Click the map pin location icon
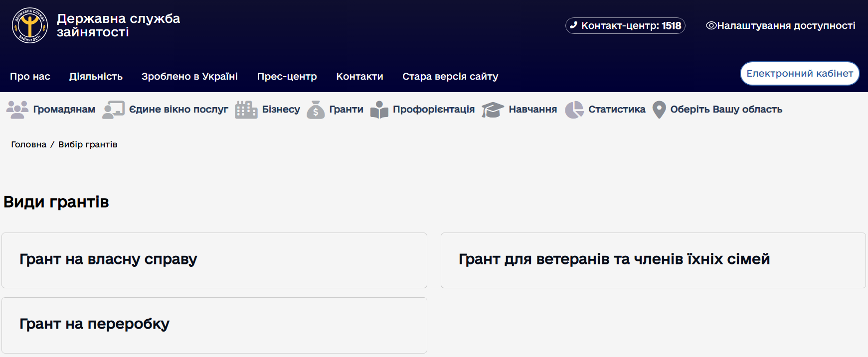 659,110
